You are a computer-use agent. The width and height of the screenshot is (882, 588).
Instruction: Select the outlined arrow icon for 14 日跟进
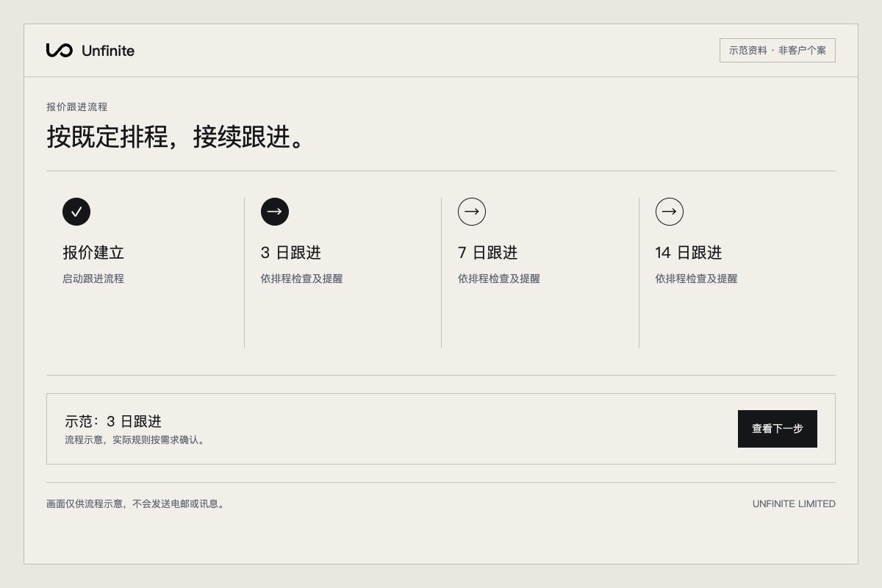(x=670, y=212)
